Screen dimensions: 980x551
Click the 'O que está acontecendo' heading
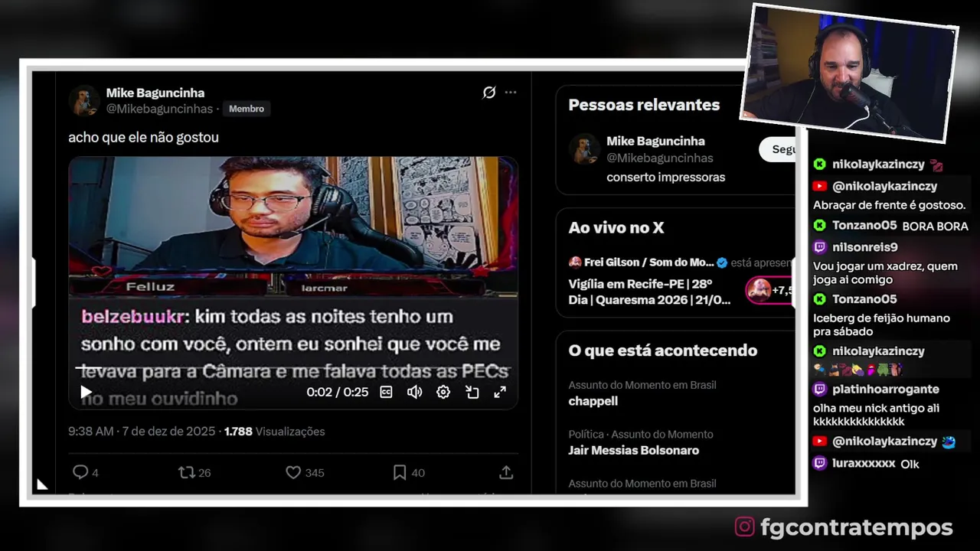point(663,350)
